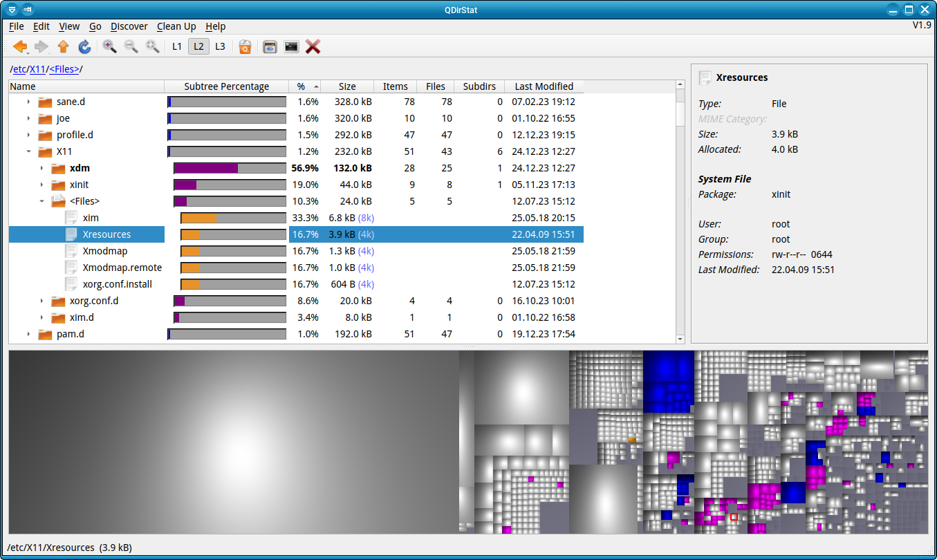Expand the xorg.conf.d directory
This screenshot has height=560, width=937.
click(x=41, y=301)
